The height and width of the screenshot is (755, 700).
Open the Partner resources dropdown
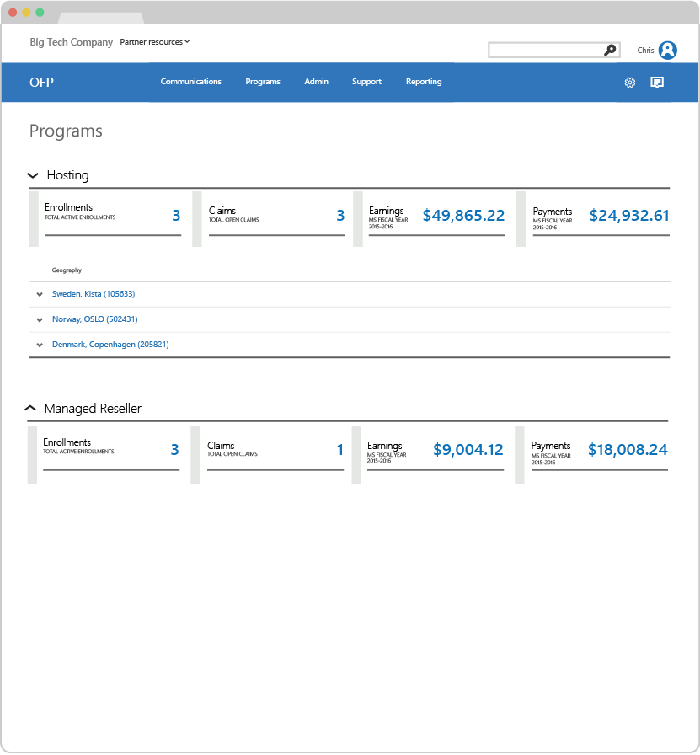point(155,41)
